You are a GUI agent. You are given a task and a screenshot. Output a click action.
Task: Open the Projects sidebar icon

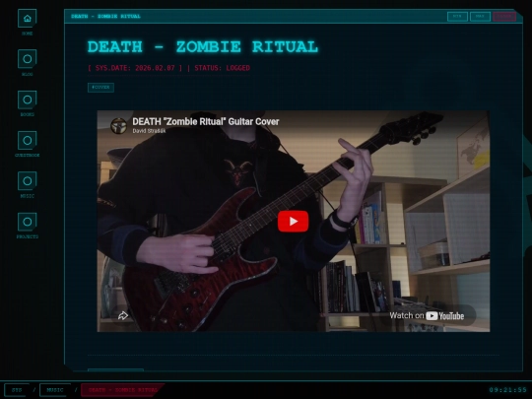(28, 222)
